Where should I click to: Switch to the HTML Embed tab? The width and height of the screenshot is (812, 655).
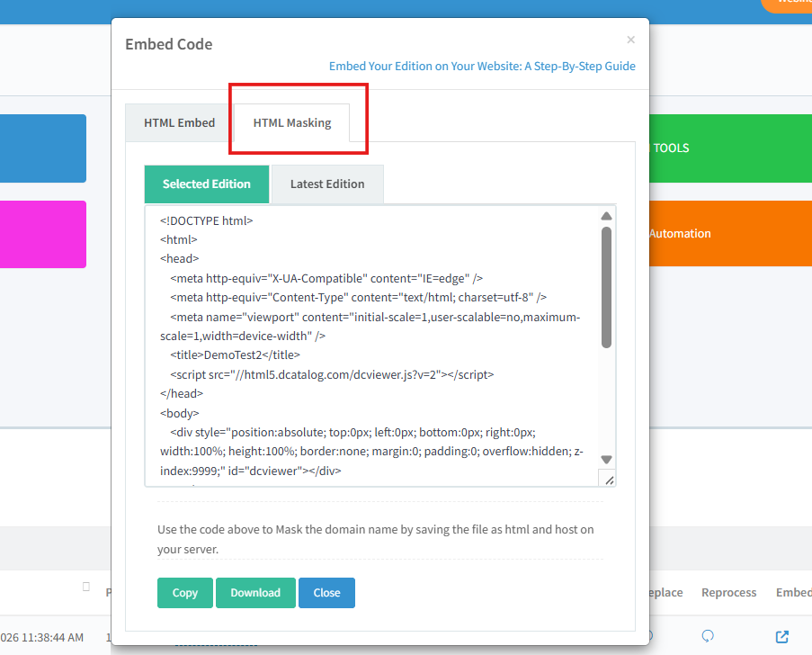(179, 122)
